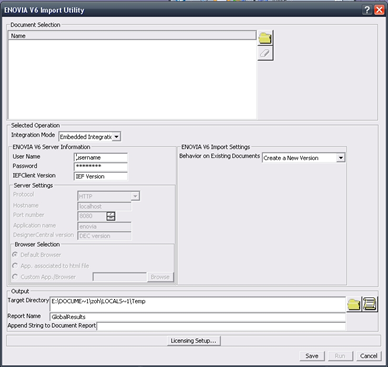
Task: Click the Save button
Action: pyautogui.click(x=312, y=356)
